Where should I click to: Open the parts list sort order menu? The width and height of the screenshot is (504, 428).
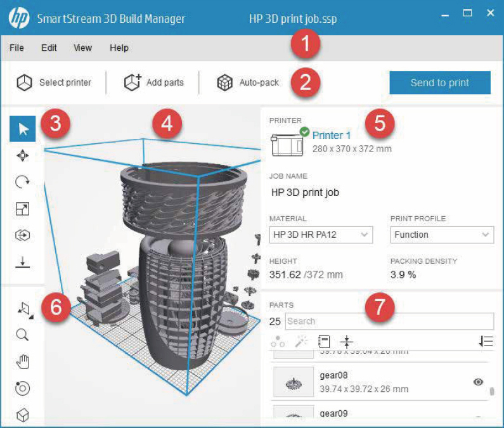486,342
